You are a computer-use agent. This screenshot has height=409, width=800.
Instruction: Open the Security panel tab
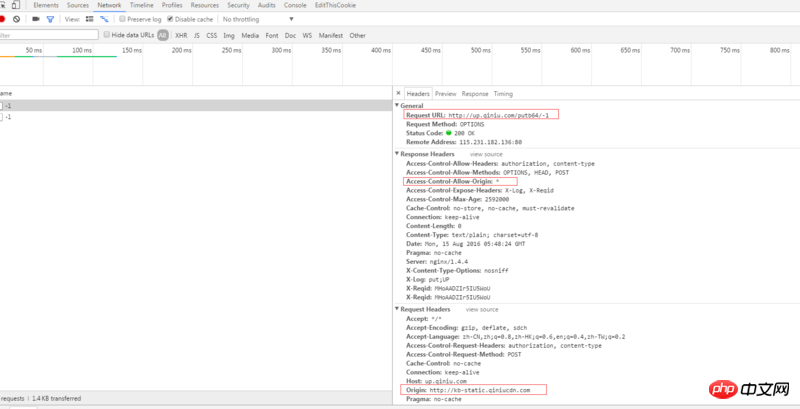pyautogui.click(x=239, y=6)
